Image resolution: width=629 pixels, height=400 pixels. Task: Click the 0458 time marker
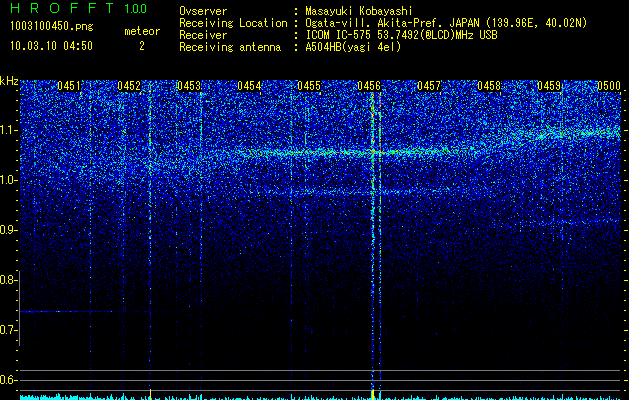[489, 86]
